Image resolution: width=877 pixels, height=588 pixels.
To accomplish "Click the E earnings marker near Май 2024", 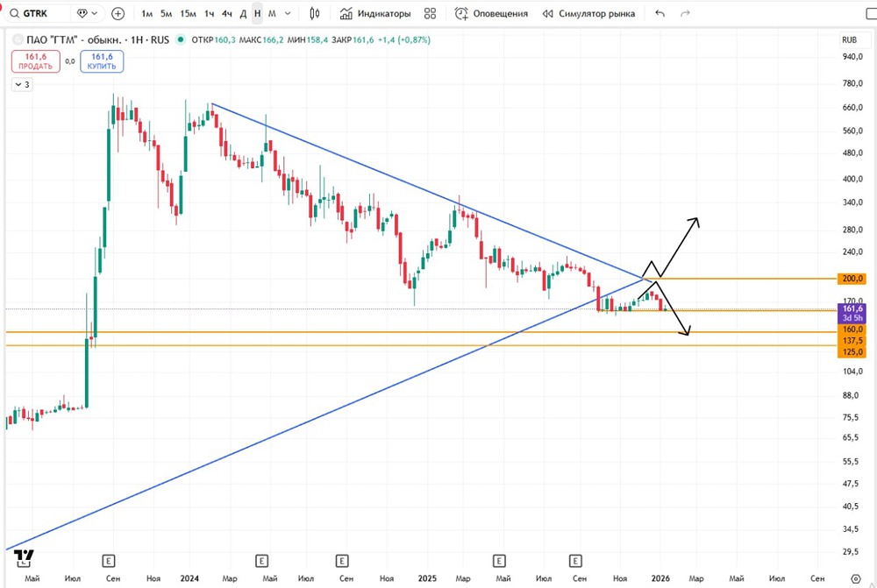I will 261,561.
